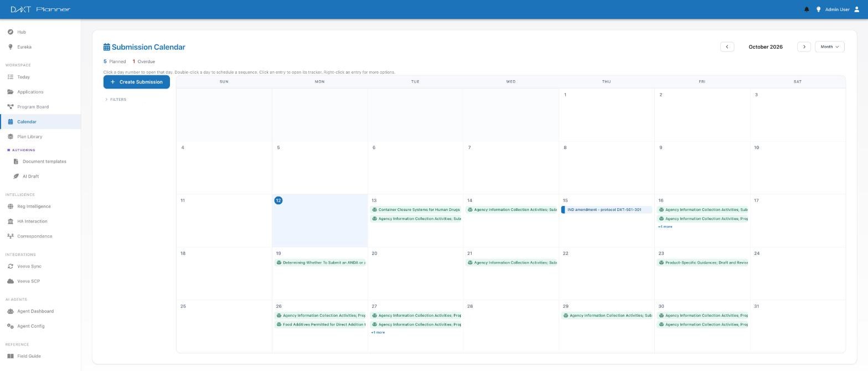The height and width of the screenshot is (371, 868).
Task: Click scales icon on Determining Whether To Submit entry
Action: click(279, 262)
